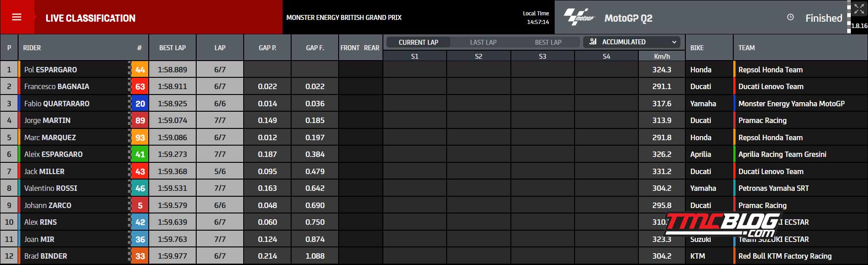Click the Accumulated chart icon
Image resolution: width=868 pixels, height=265 pixels.
pyautogui.click(x=593, y=42)
